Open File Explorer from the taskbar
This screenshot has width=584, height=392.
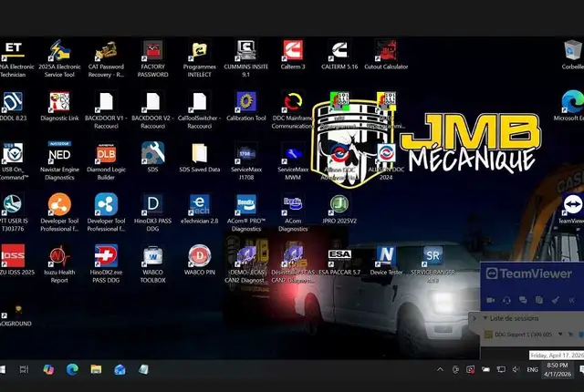point(96,369)
